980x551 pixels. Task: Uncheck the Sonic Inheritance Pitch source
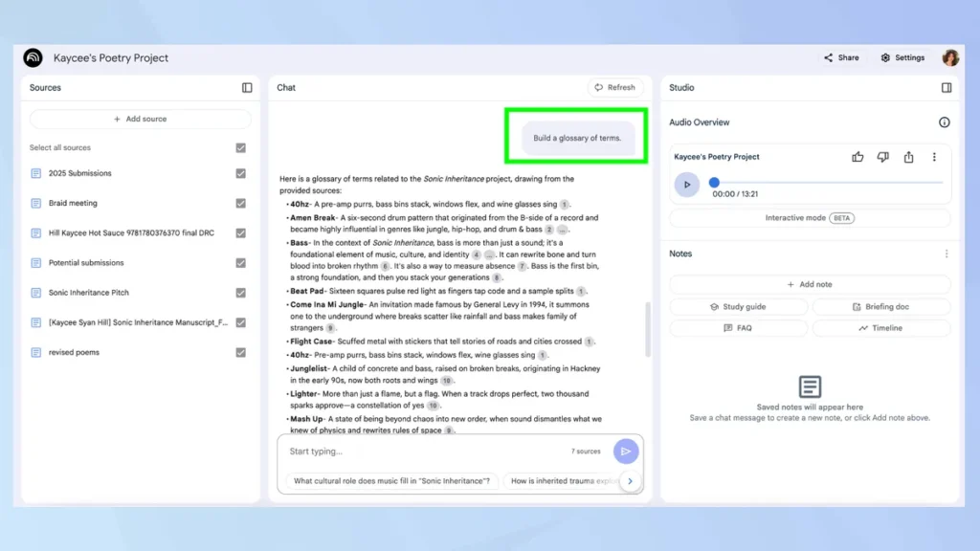click(241, 293)
